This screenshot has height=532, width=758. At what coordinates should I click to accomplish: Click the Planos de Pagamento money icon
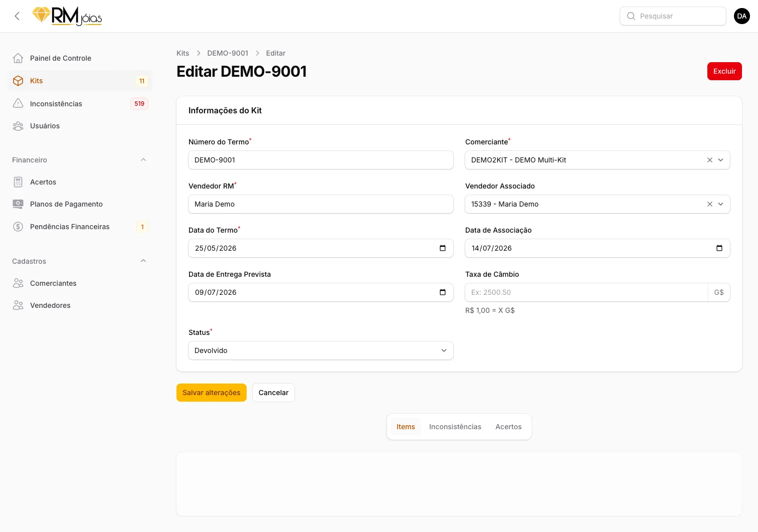point(18,204)
